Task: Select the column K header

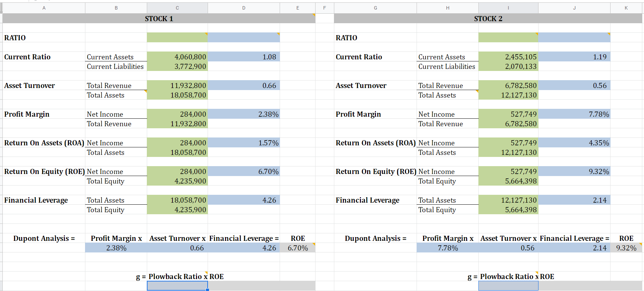Action: pyautogui.click(x=626, y=8)
